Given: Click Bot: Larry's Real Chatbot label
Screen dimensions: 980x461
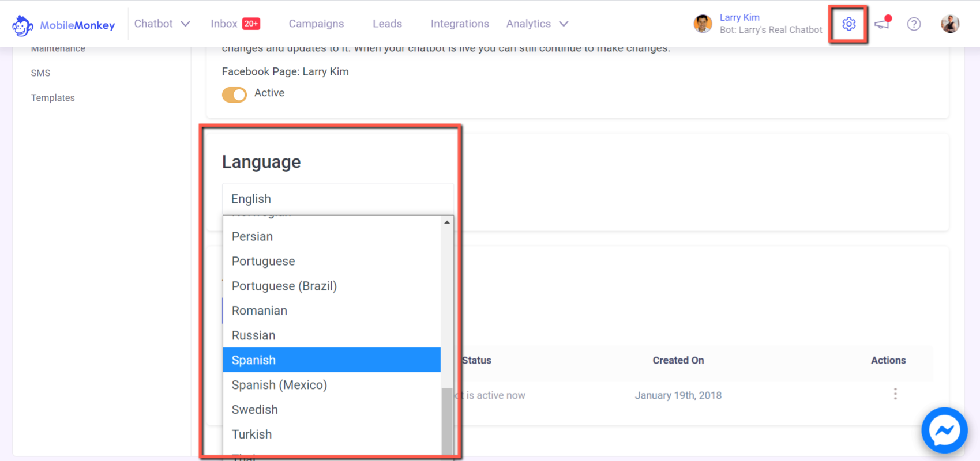Looking at the screenshot, I should click(x=771, y=30).
